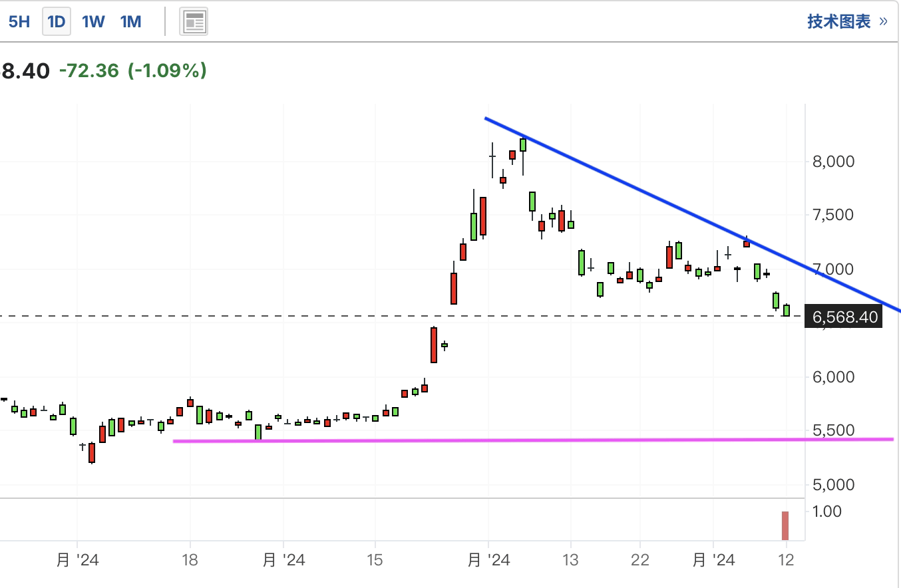Image resolution: width=901 pixels, height=588 pixels.
Task: Switch chart to 5H timeframe
Action: pos(19,22)
